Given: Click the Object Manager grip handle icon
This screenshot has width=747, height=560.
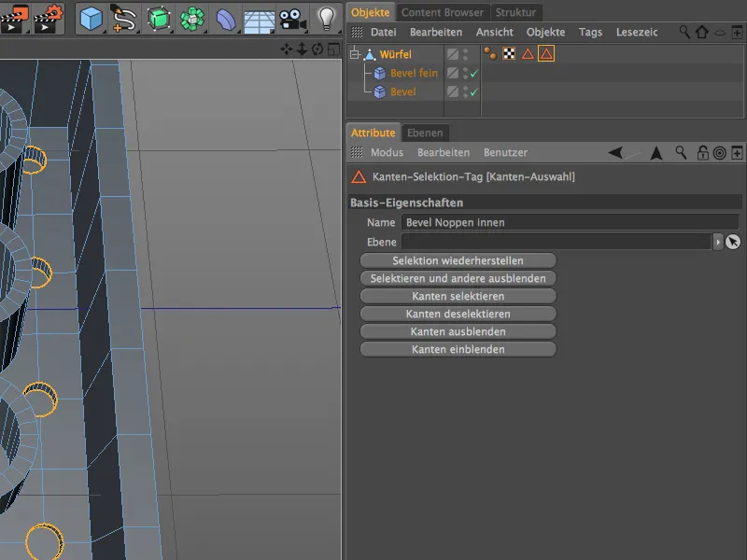Looking at the screenshot, I should [x=357, y=32].
